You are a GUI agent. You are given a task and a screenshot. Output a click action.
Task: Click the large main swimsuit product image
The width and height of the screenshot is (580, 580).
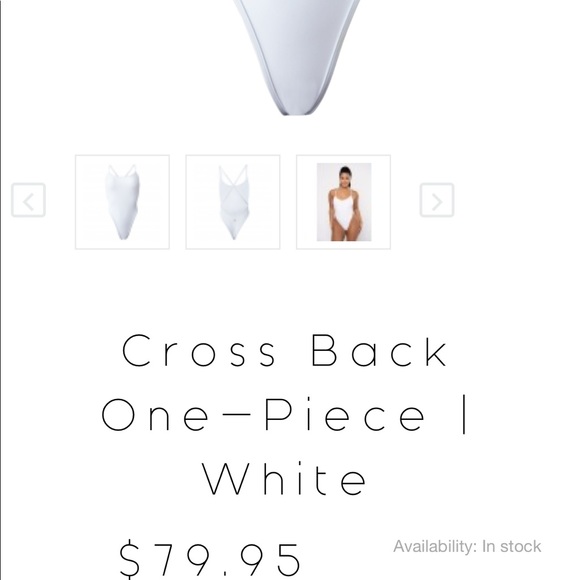[297, 57]
